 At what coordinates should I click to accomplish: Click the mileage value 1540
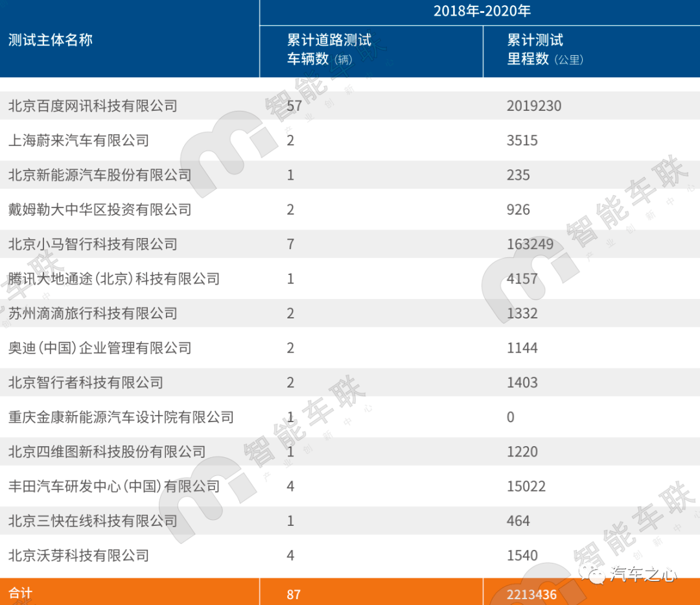tap(522, 556)
